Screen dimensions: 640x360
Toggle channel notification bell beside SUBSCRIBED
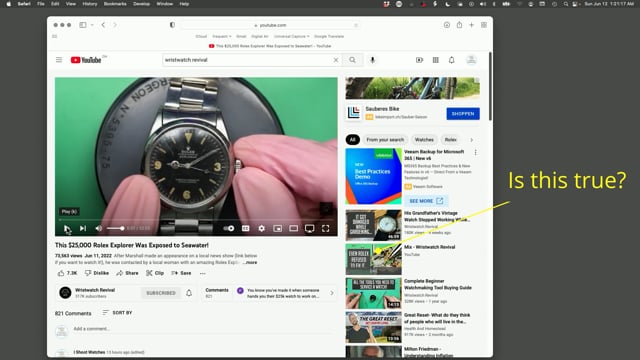click(189, 293)
